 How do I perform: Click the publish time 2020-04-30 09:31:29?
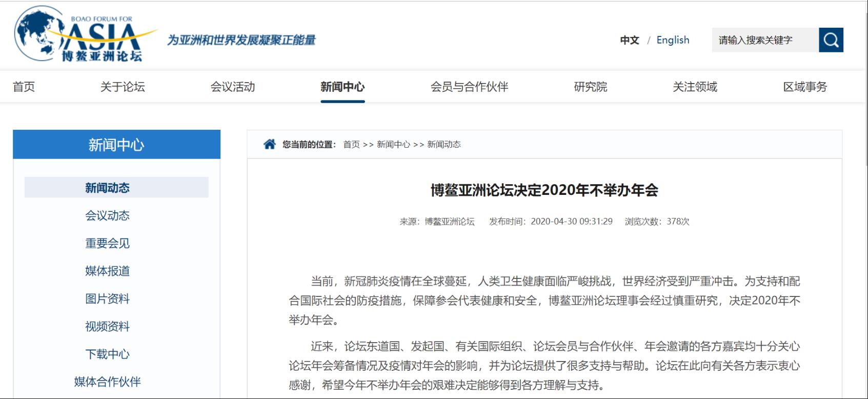572,222
